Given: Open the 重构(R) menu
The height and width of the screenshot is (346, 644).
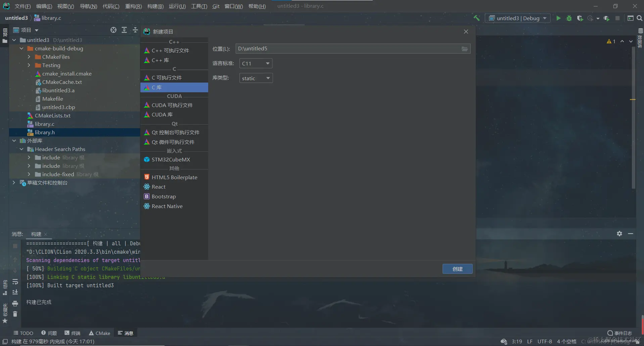Looking at the screenshot, I should [133, 6].
